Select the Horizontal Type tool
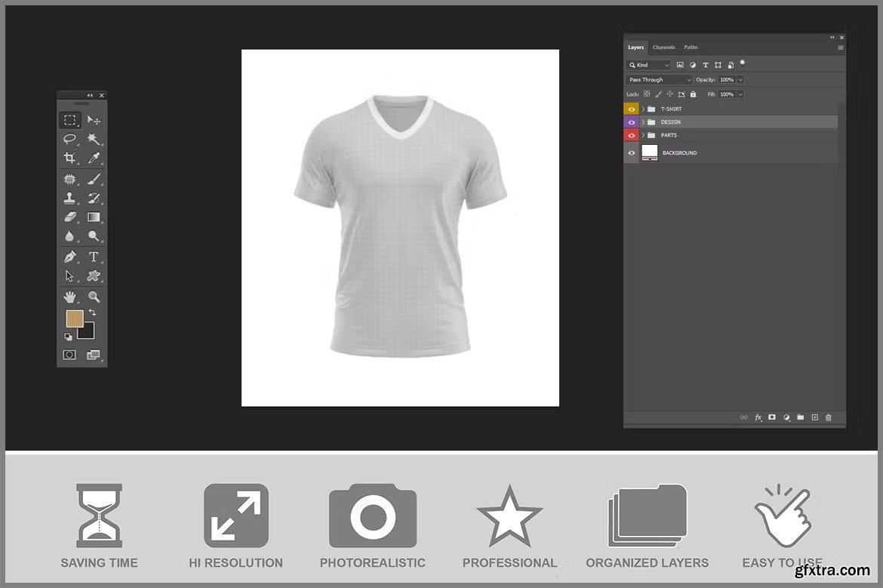The image size is (883, 588). (94, 257)
